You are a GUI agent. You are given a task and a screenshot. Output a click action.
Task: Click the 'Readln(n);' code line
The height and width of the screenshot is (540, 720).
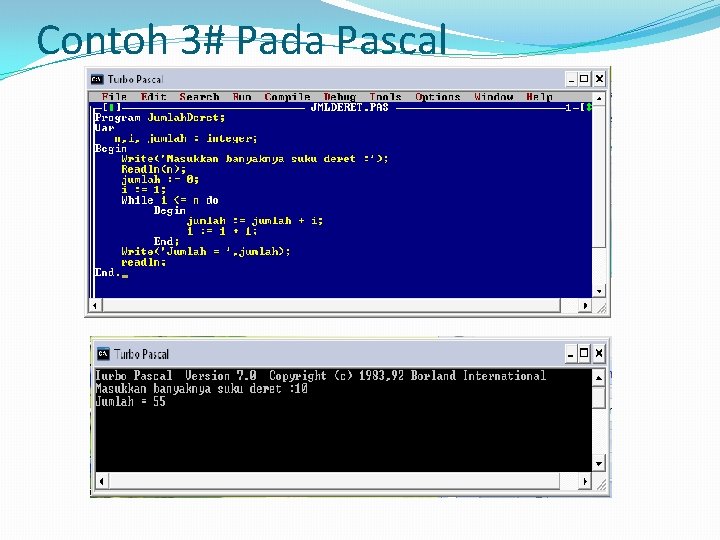click(x=153, y=169)
